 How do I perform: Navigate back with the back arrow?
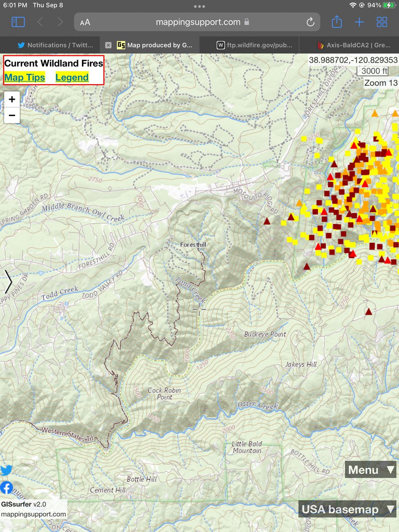click(40, 22)
